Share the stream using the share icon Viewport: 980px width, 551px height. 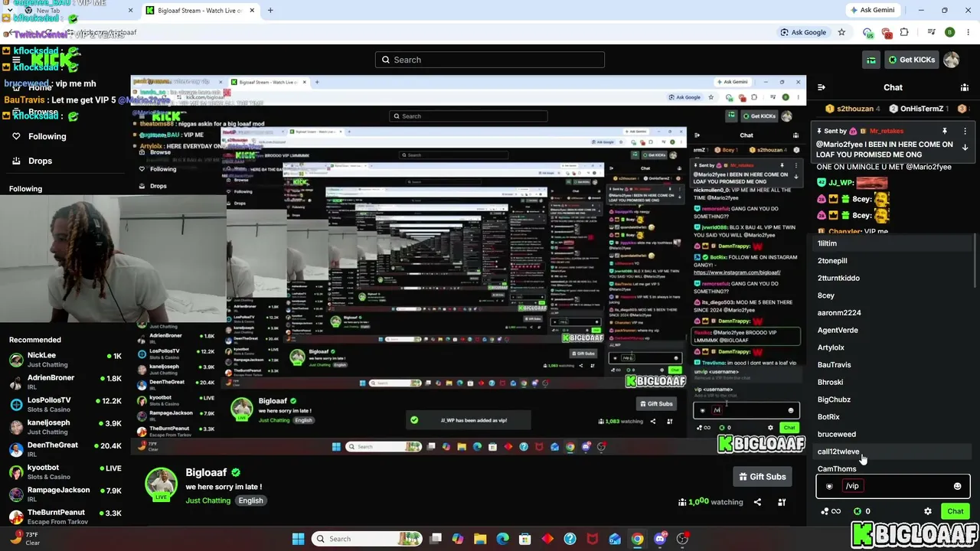pyautogui.click(x=757, y=502)
